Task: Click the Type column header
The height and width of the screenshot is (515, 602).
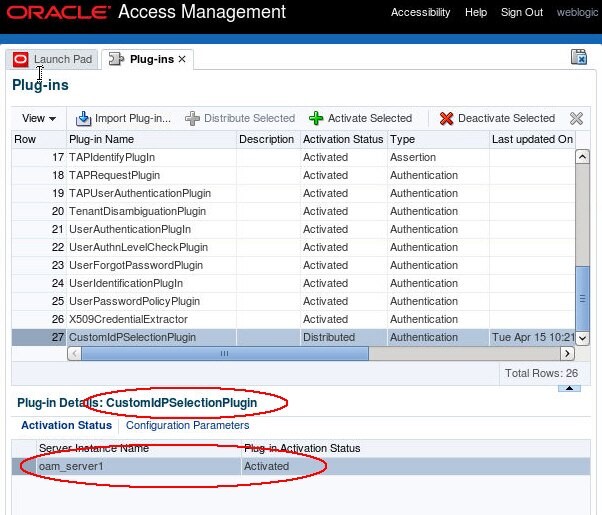Action: [438, 139]
